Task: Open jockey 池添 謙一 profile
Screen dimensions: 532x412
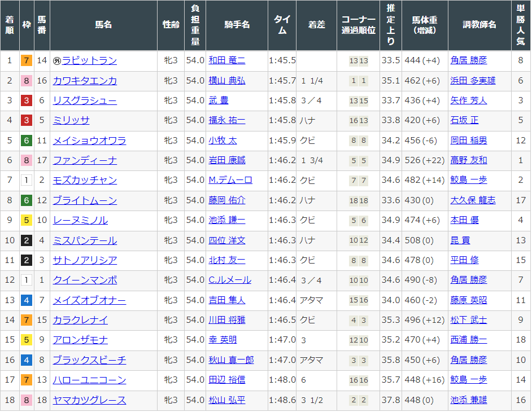Action: tap(226, 220)
